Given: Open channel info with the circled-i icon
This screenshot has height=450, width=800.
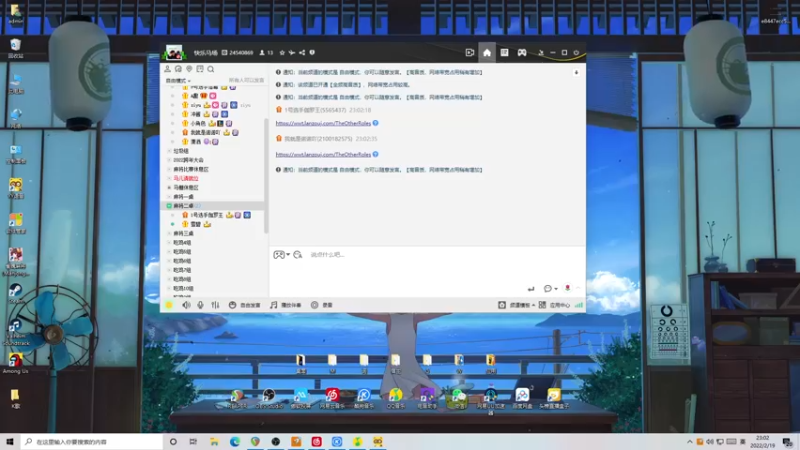Looking at the screenshot, I should (x=312, y=53).
